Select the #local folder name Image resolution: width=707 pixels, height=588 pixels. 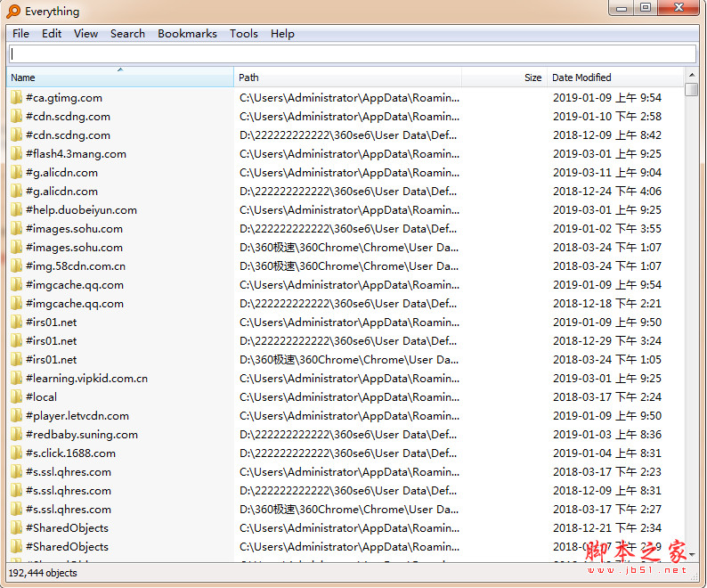42,397
